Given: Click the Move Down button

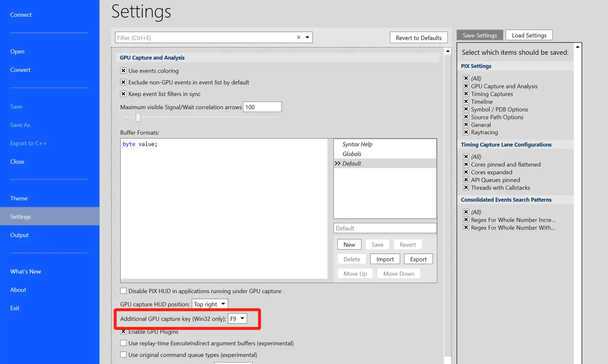Looking at the screenshot, I should click(x=399, y=274).
